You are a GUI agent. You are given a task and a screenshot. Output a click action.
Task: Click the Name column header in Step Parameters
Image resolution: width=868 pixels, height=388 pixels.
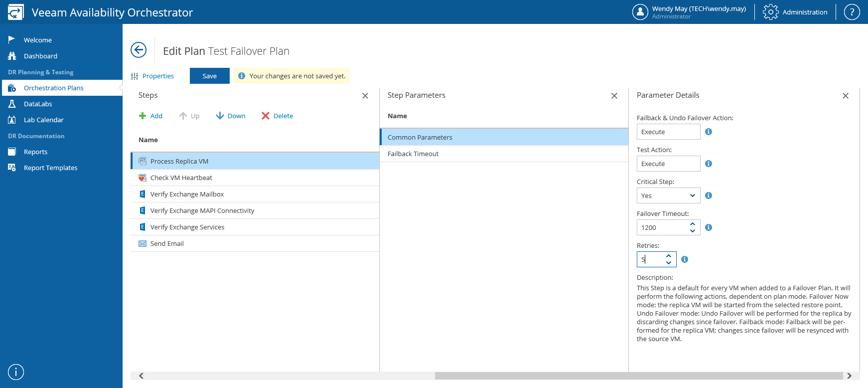[x=397, y=116]
